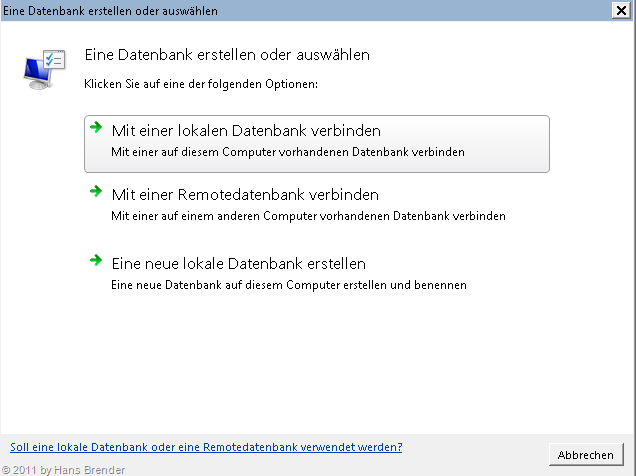Viewport: 636px width, 476px height.
Task: Choose "Mit einer Remotedatenbank verbinden"
Action: pos(245,194)
